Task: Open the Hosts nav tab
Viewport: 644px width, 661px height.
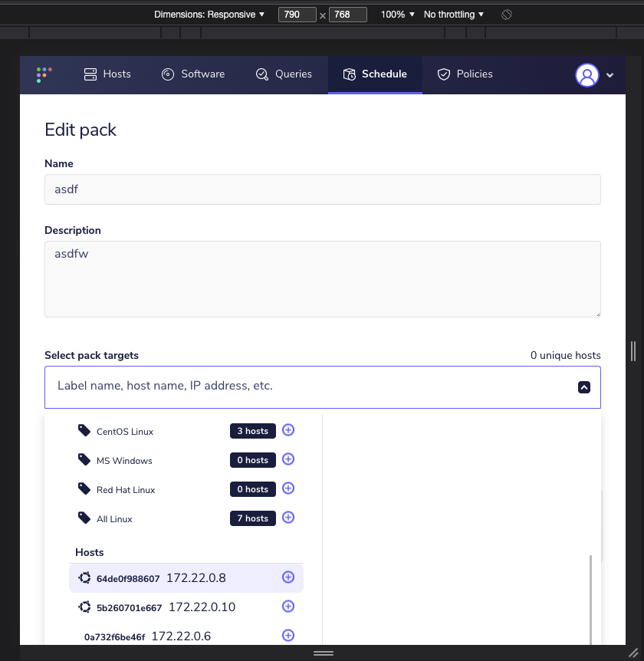Action: [107, 74]
